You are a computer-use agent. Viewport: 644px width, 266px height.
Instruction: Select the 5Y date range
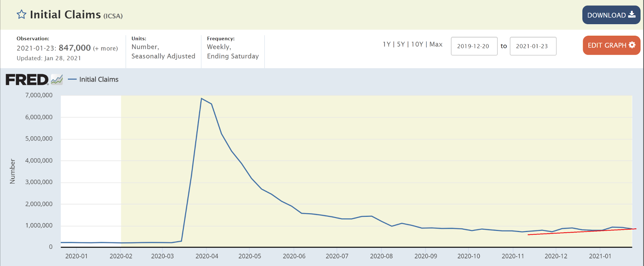tap(401, 44)
